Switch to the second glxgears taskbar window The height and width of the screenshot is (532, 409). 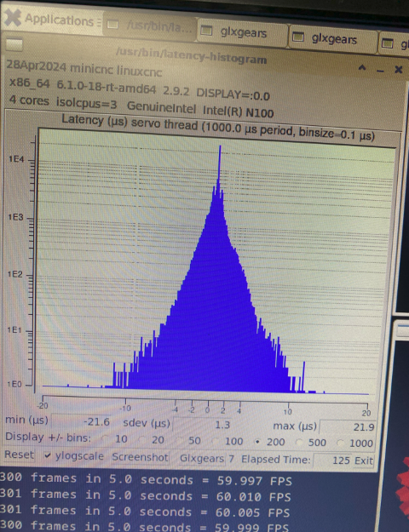click(x=333, y=39)
